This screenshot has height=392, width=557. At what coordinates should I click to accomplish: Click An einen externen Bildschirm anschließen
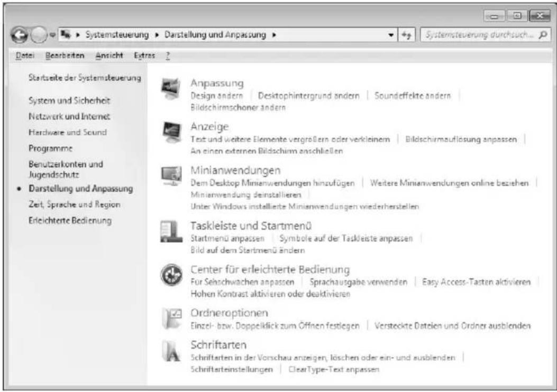click(267, 151)
